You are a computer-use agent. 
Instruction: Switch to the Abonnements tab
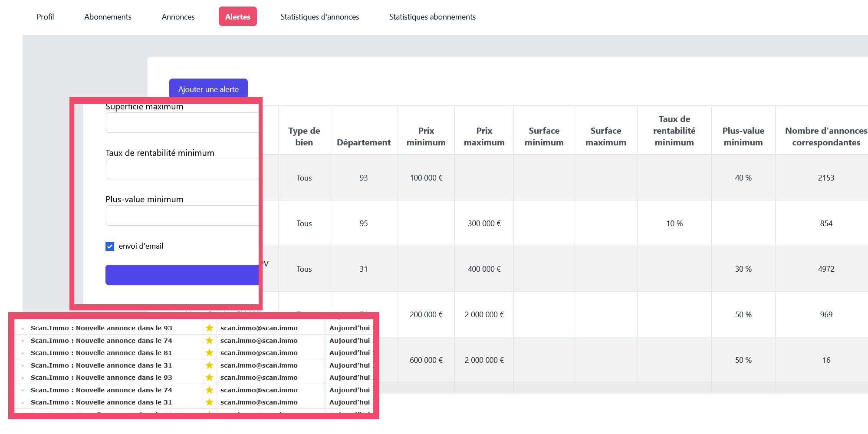coord(108,17)
